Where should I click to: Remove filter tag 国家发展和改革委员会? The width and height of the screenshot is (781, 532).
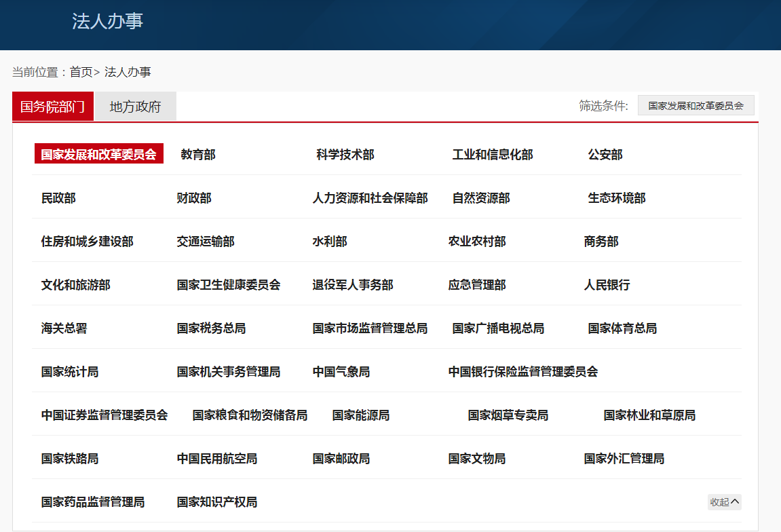pyautogui.click(x=696, y=106)
